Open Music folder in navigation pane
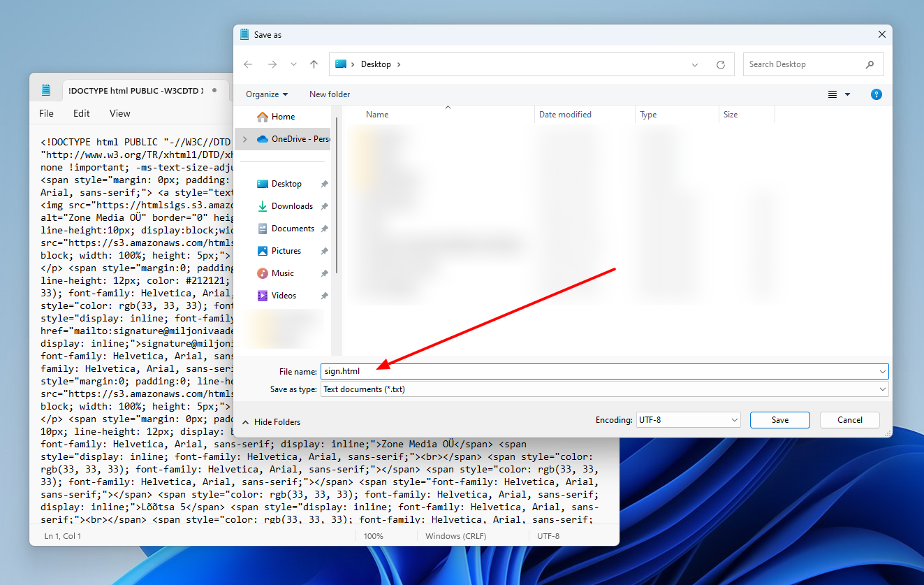 click(282, 273)
